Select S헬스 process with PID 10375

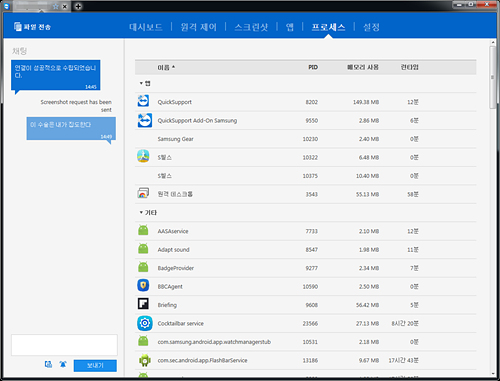click(x=306, y=176)
